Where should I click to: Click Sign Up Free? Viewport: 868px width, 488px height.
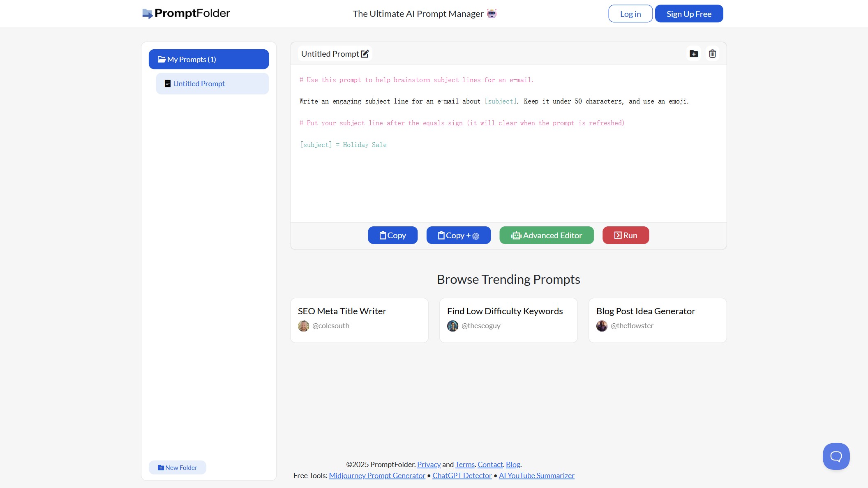[x=689, y=14]
